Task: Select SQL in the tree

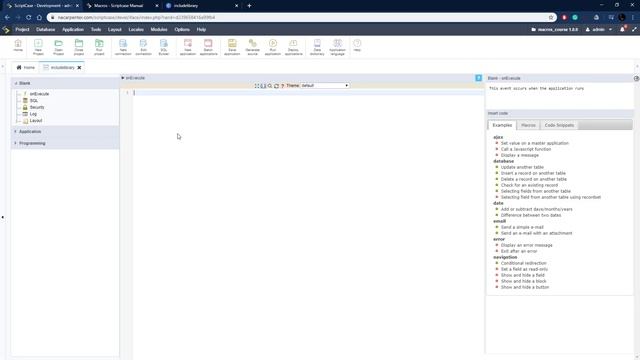Action: [33, 100]
